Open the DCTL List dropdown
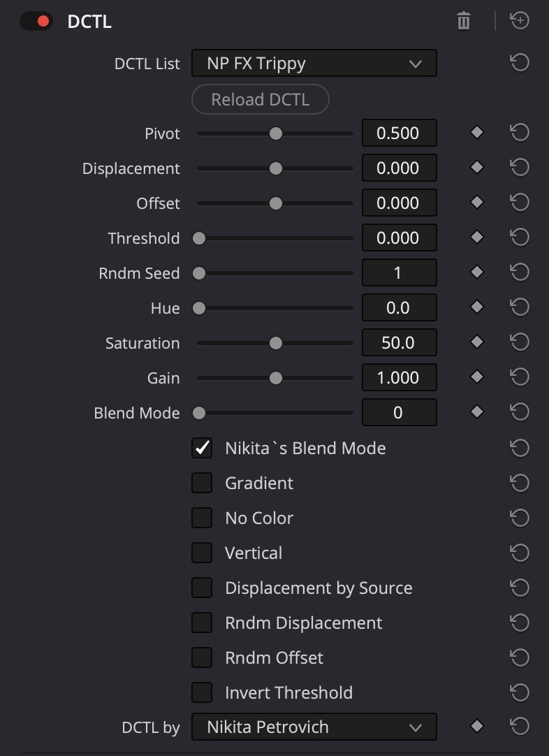 pyautogui.click(x=314, y=64)
